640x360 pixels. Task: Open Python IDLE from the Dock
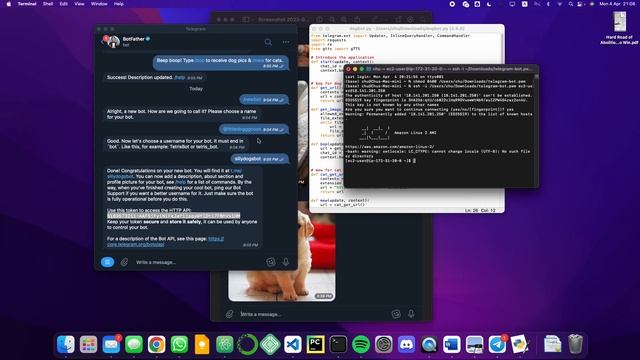coord(520,344)
